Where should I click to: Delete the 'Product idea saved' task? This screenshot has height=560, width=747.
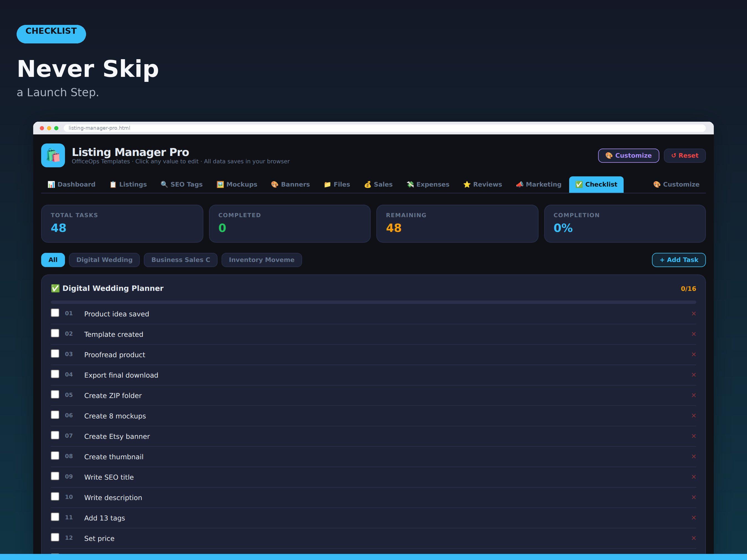(694, 314)
